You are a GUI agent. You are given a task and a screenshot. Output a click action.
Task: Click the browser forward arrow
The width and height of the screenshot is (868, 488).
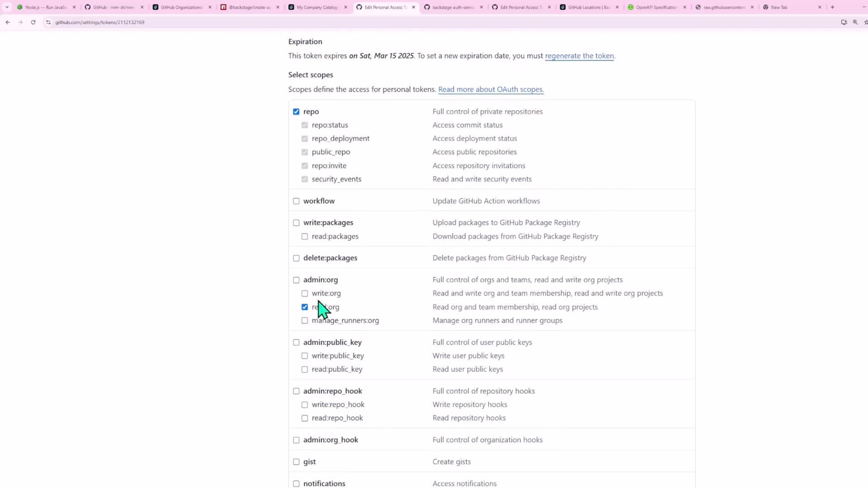tap(20, 22)
